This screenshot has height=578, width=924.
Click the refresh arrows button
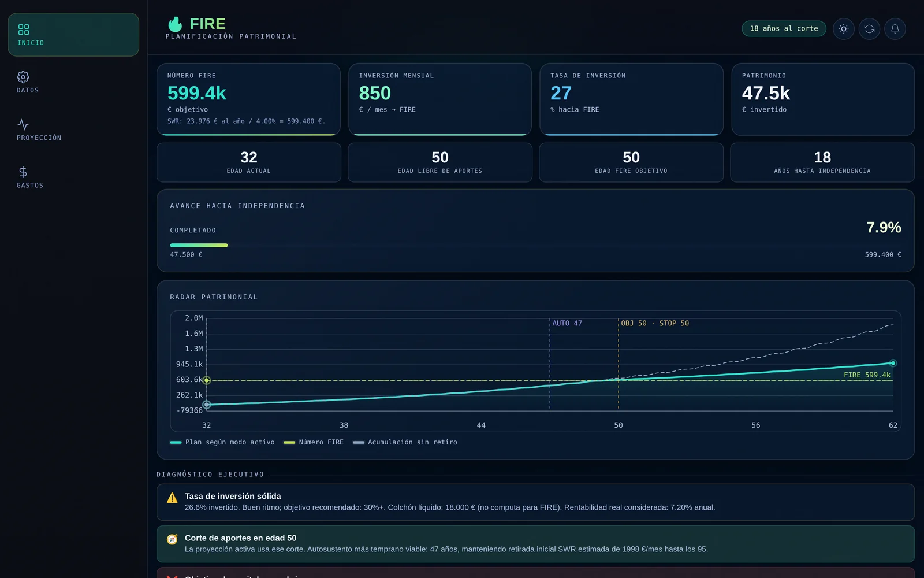pos(869,29)
